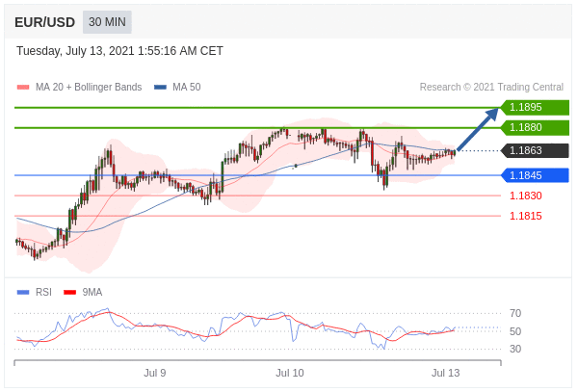Click the blue 1.1845 pivot price tag
578x392 pixels.
535,175
